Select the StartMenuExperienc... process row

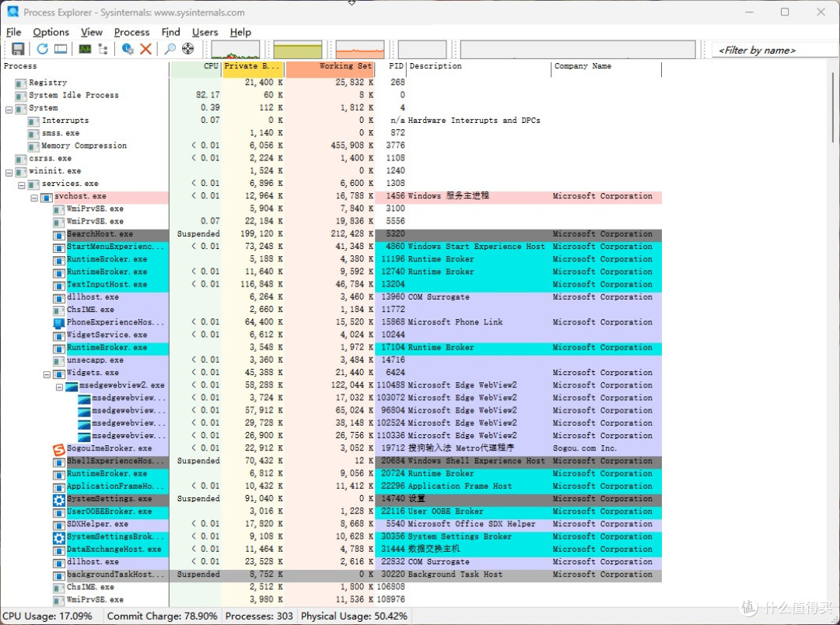click(331, 247)
